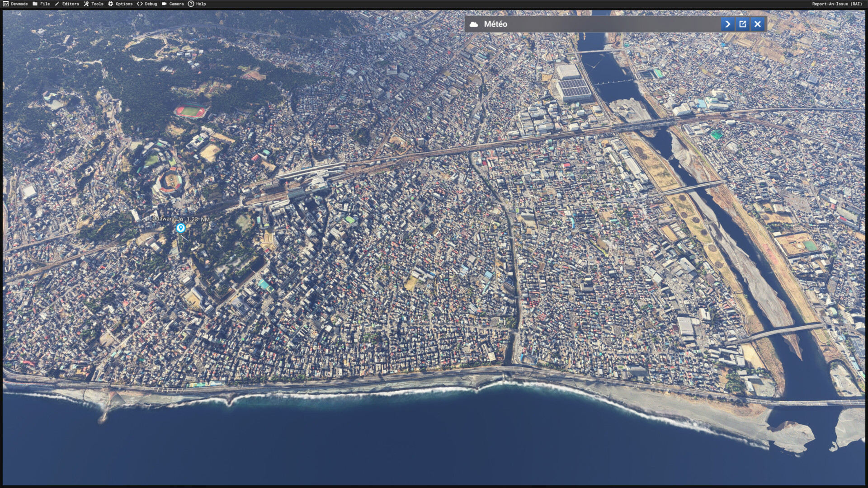The height and width of the screenshot is (488, 868).
Task: Click the cloud icon in Météo panel
Action: coord(474,24)
